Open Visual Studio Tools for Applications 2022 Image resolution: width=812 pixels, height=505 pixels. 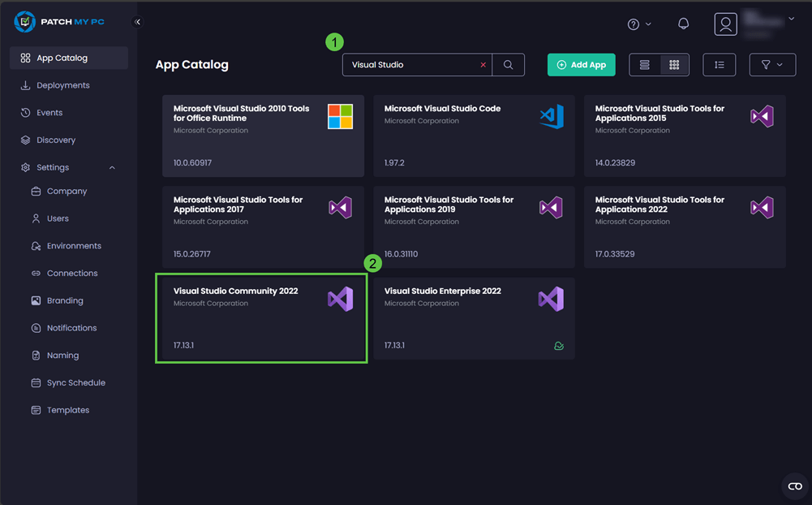(x=685, y=227)
